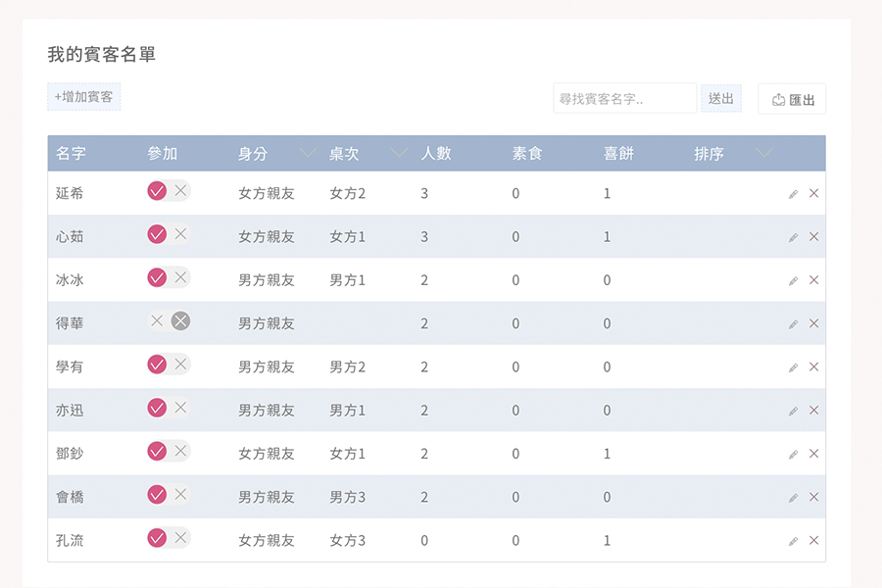Focus the 尋找賓客名字 search field
The width and height of the screenshot is (882, 588).
[624, 99]
